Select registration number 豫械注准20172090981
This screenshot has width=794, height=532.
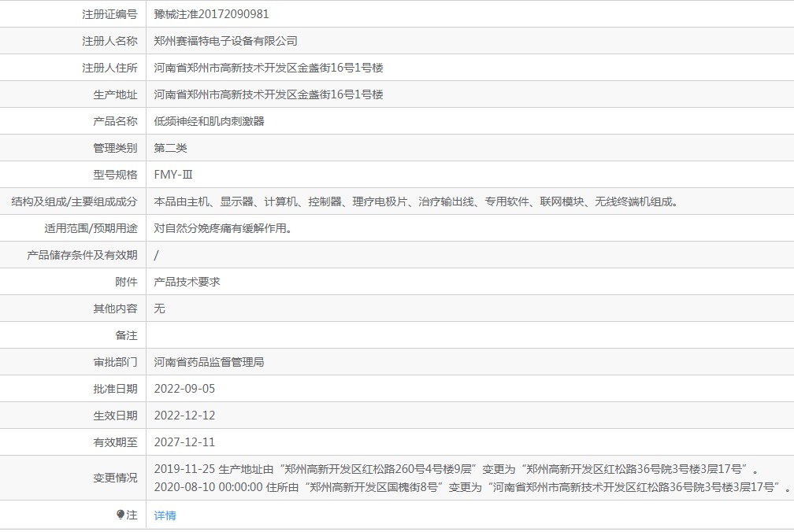(x=211, y=14)
